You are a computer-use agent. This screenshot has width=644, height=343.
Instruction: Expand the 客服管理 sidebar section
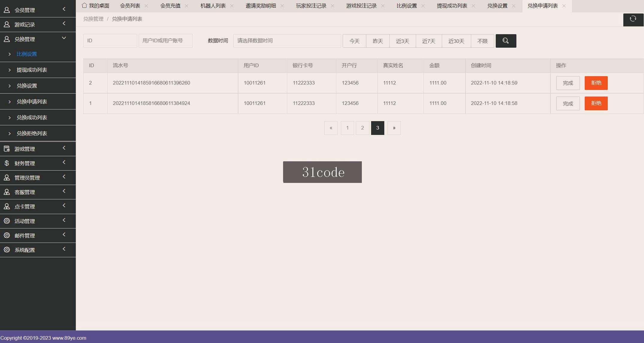click(x=38, y=192)
